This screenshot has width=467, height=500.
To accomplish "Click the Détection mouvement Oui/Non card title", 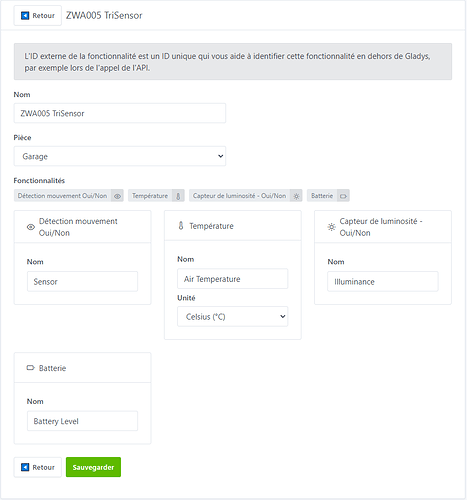I will pos(78,227).
